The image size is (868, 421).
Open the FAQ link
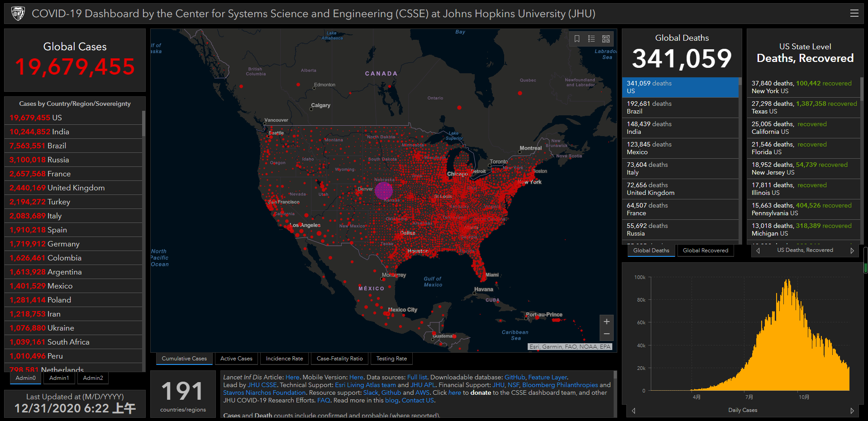[324, 400]
